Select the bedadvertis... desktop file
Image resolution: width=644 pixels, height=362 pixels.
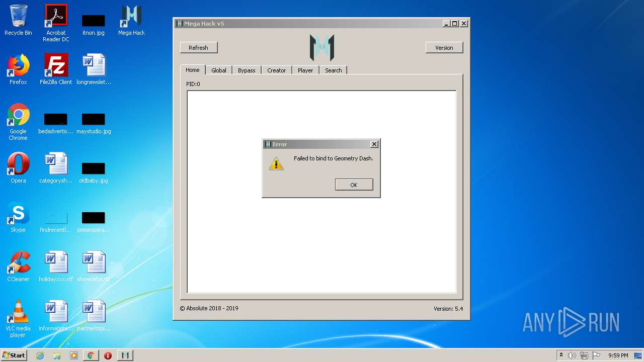(56, 124)
